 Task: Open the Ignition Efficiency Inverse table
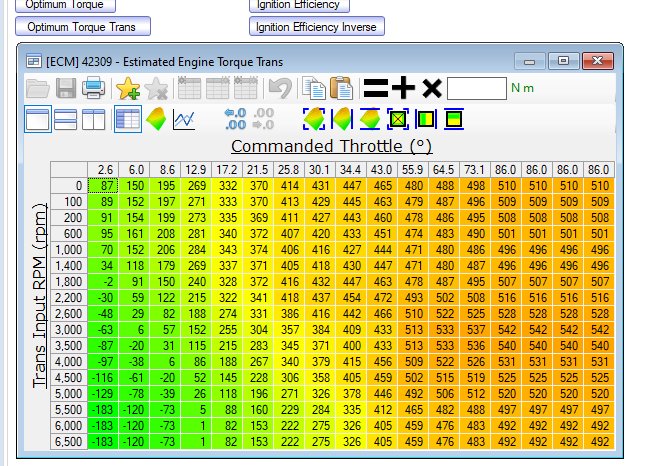click(x=317, y=26)
